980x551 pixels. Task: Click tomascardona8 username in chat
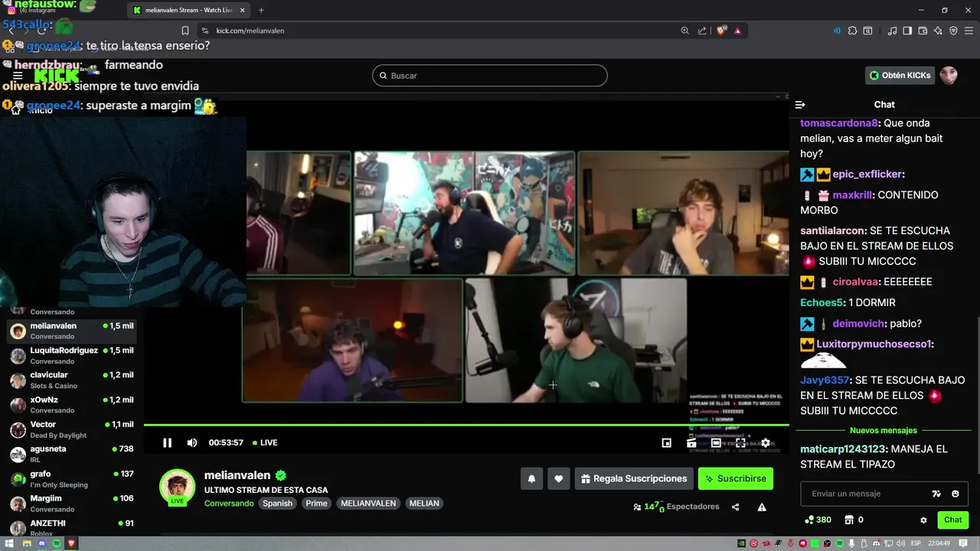[x=838, y=123]
